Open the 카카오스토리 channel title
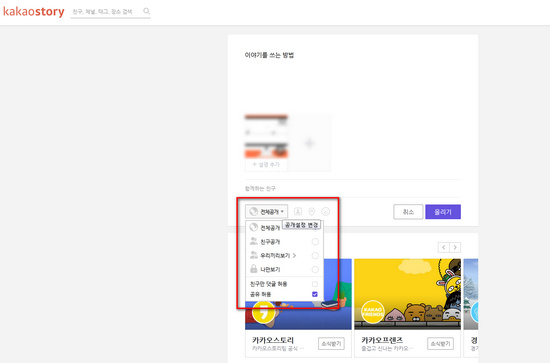Viewport: 550px width, 363px height. 273,340
